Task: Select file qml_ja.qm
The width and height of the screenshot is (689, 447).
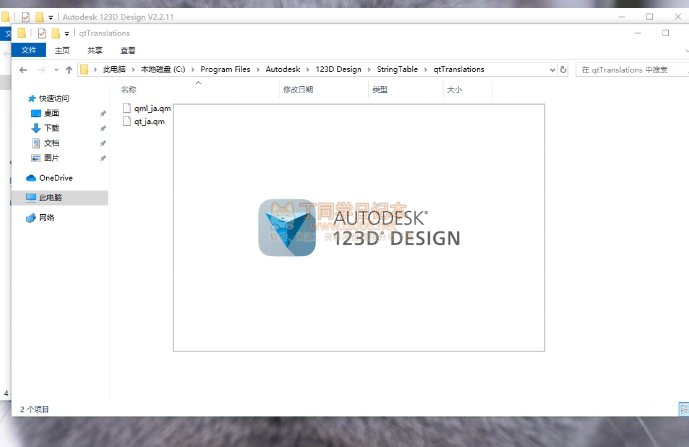Action: (x=152, y=108)
